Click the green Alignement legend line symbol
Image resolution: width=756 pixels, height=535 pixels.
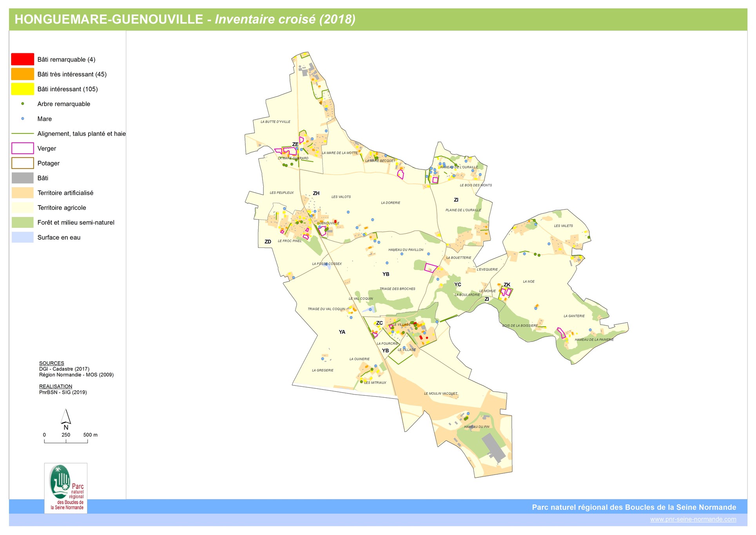[23, 134]
